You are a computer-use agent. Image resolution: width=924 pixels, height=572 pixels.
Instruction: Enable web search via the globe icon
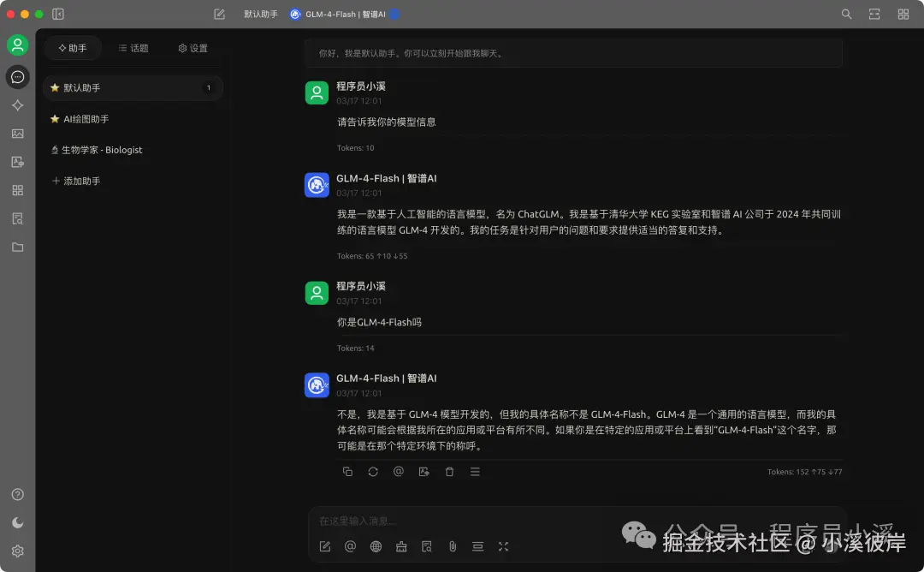[376, 546]
